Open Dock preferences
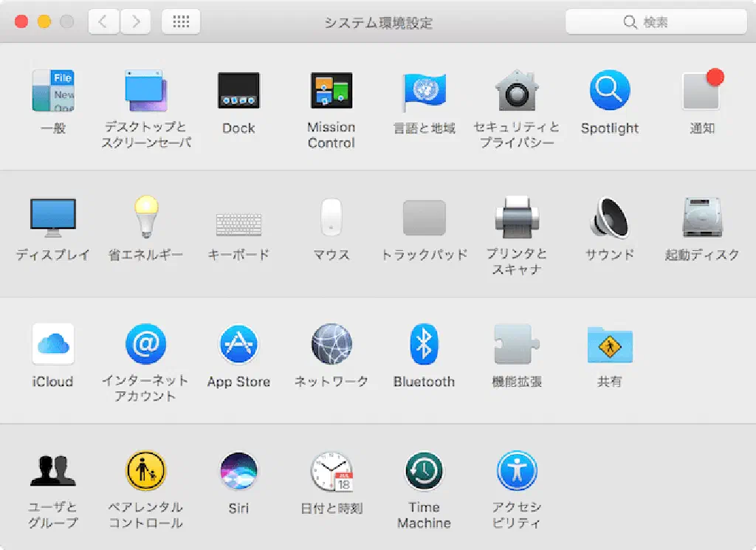This screenshot has width=756, height=550. pyautogui.click(x=238, y=92)
